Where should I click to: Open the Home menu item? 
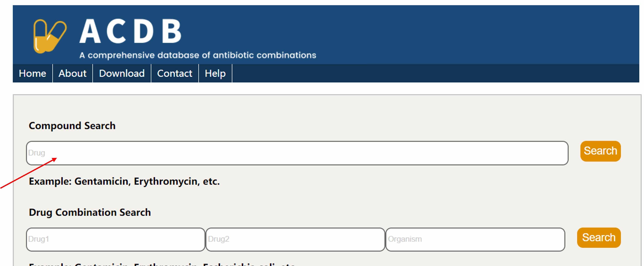(x=33, y=73)
